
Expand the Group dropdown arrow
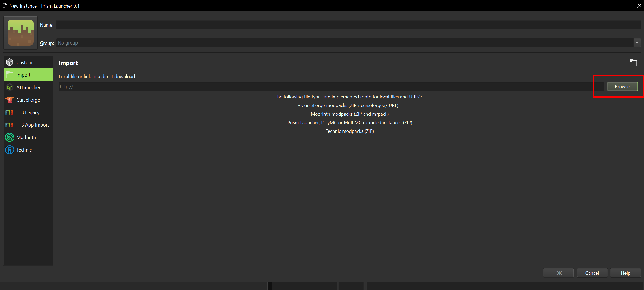coord(637,43)
